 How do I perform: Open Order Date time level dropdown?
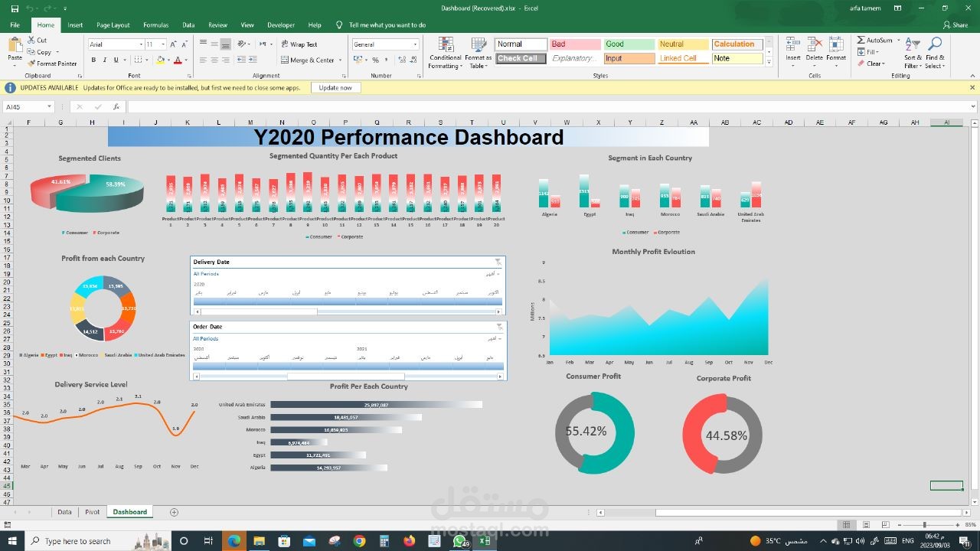point(494,338)
